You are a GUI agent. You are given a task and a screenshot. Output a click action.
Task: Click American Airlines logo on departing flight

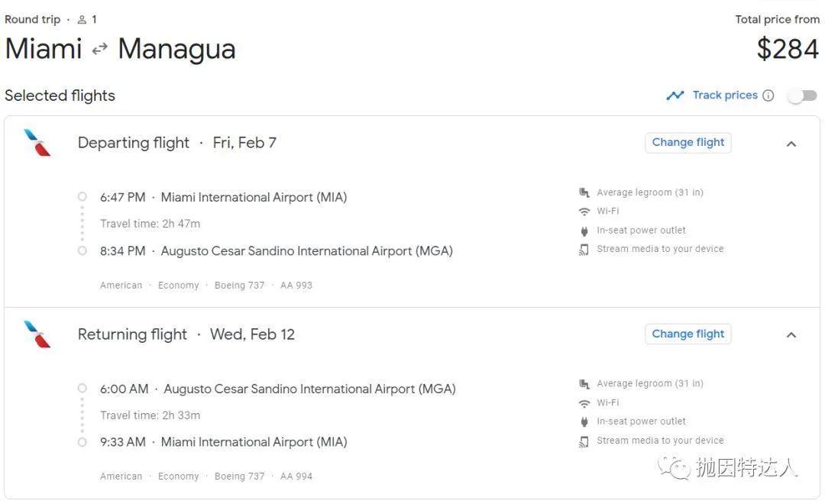point(37,143)
